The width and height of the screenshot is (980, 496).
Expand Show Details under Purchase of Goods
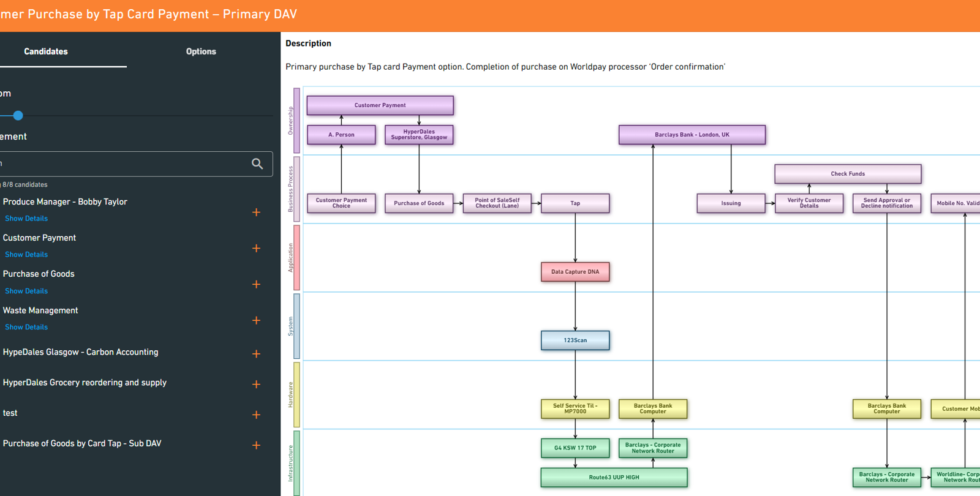pos(26,291)
